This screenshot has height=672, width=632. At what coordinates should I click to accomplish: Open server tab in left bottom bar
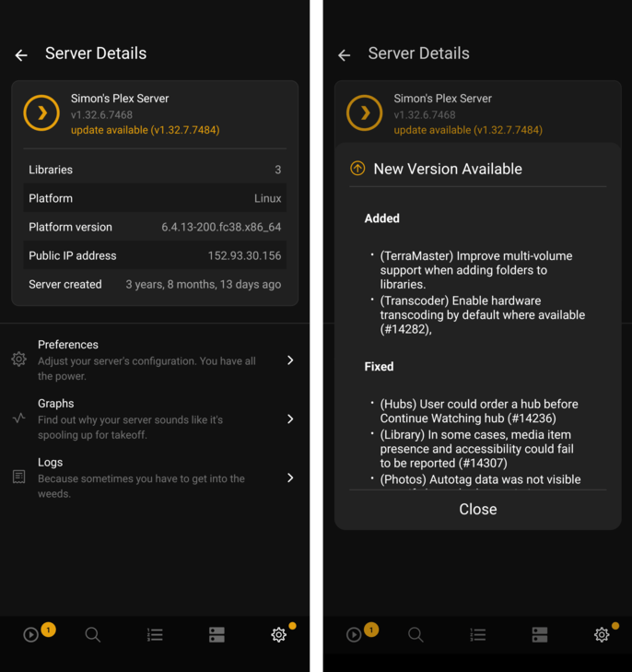tap(217, 635)
